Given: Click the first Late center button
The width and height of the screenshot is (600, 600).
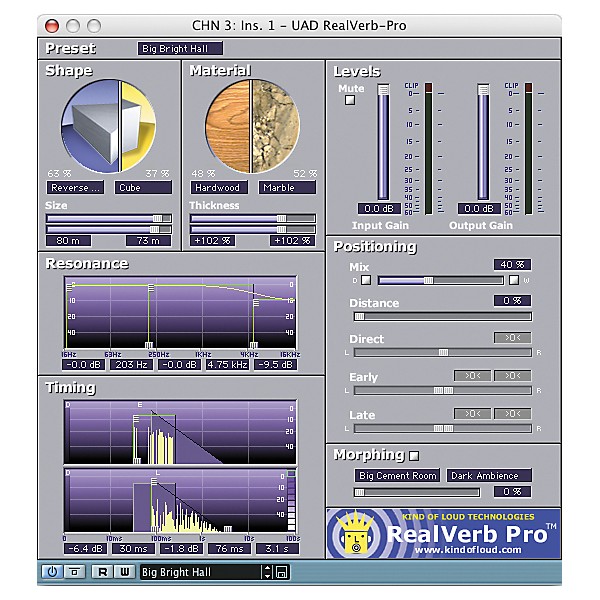Looking at the screenshot, I should 473,414.
